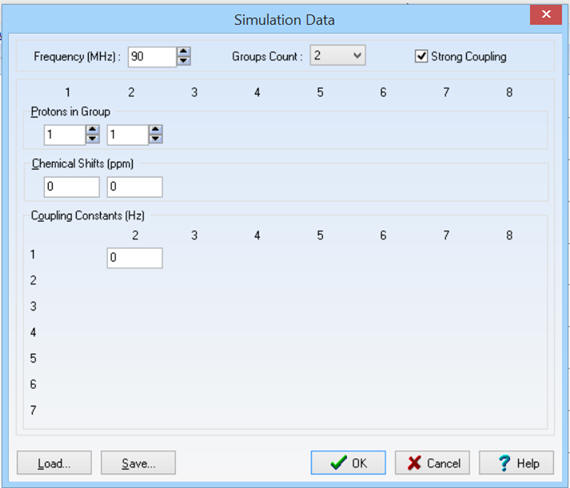The height and width of the screenshot is (488, 570).
Task: Open Help with the question mark button
Action: tap(517, 463)
